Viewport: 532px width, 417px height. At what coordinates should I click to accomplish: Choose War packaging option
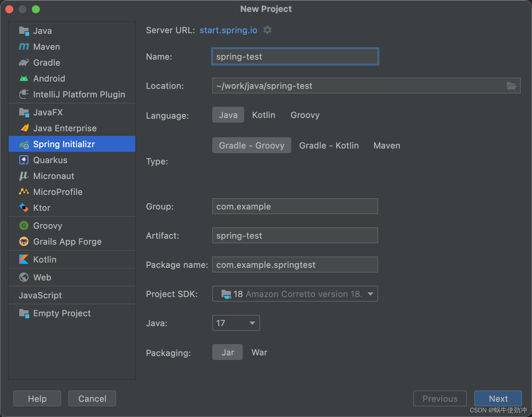[259, 352]
